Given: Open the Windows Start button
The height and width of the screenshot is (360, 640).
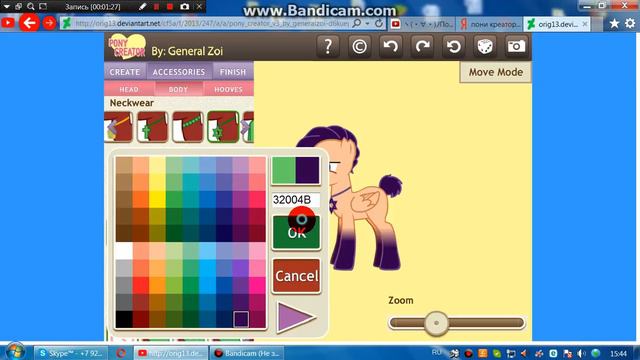Looking at the screenshot, I should pos(16,352).
